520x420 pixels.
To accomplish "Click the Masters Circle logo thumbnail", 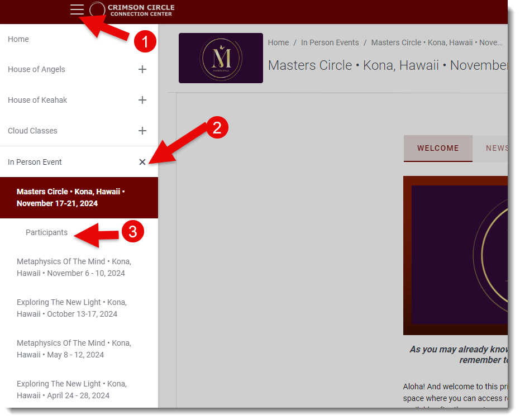I will [221, 58].
